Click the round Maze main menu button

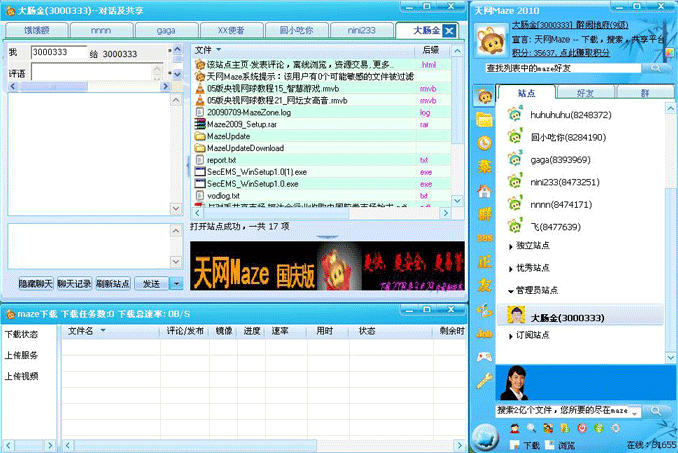click(485, 435)
